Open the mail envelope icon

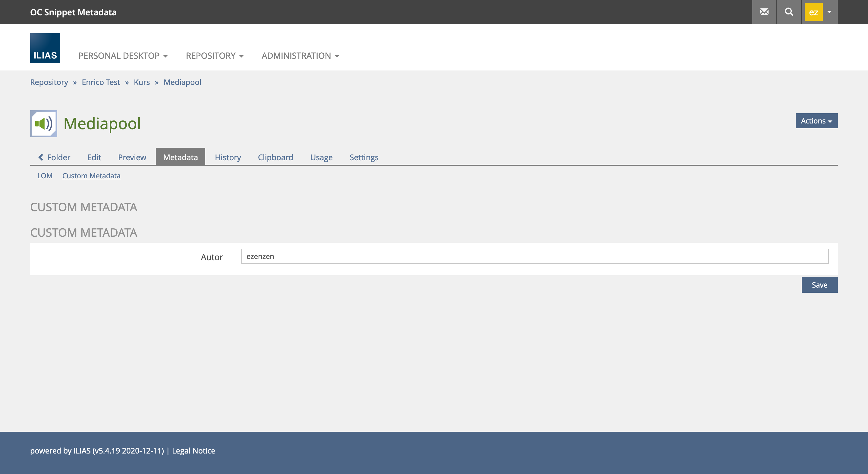point(764,12)
